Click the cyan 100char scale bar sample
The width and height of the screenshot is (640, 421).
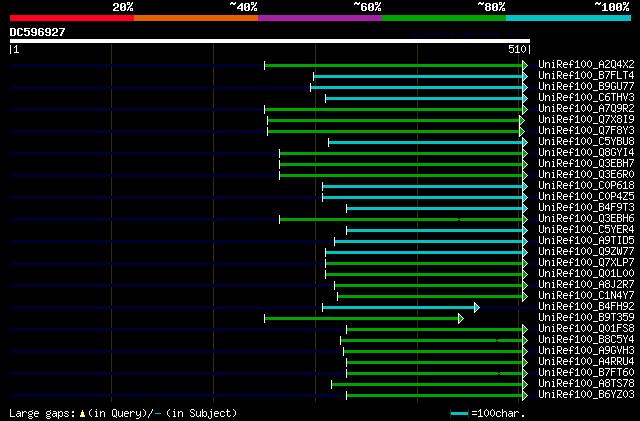coord(460,414)
